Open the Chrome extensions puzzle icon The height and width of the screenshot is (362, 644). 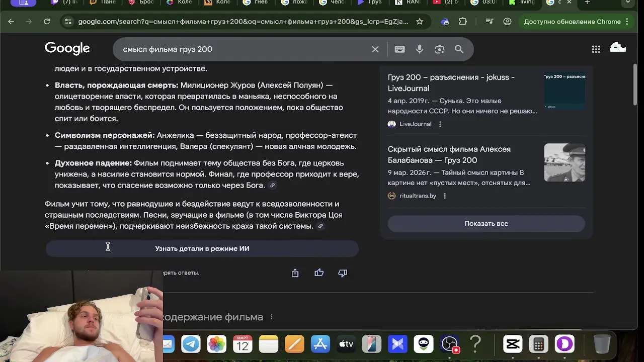point(463,22)
